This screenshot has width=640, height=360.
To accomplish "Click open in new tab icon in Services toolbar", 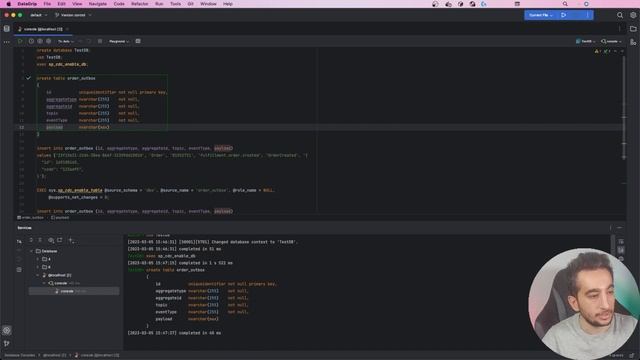I will point(60,240).
